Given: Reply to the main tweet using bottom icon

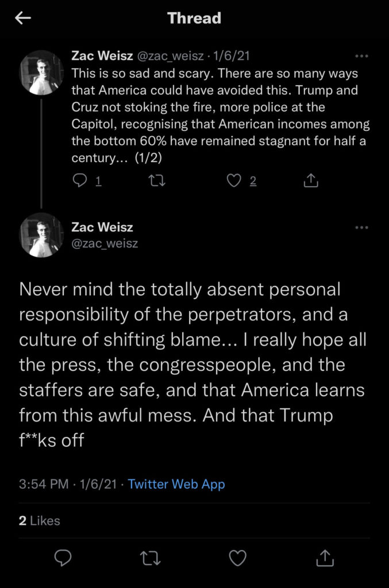Looking at the screenshot, I should coord(63,558).
